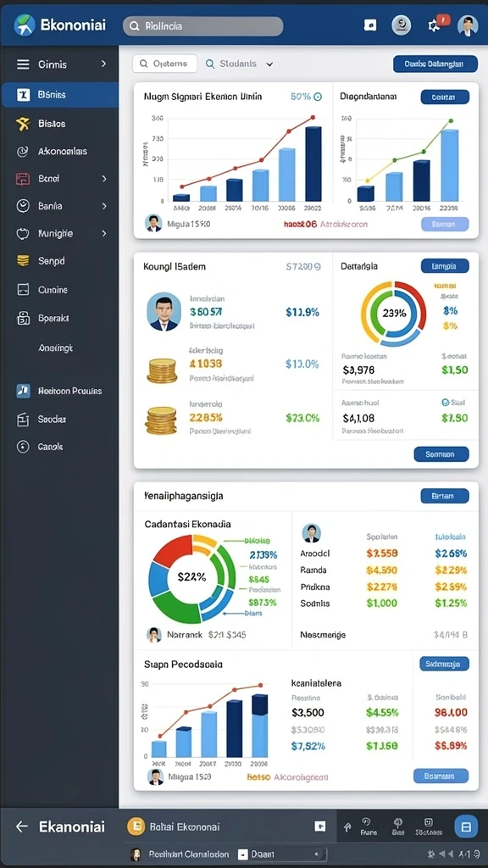This screenshot has height=868, width=488.
Task: Click the user profile avatar in header
Action: 468,25
